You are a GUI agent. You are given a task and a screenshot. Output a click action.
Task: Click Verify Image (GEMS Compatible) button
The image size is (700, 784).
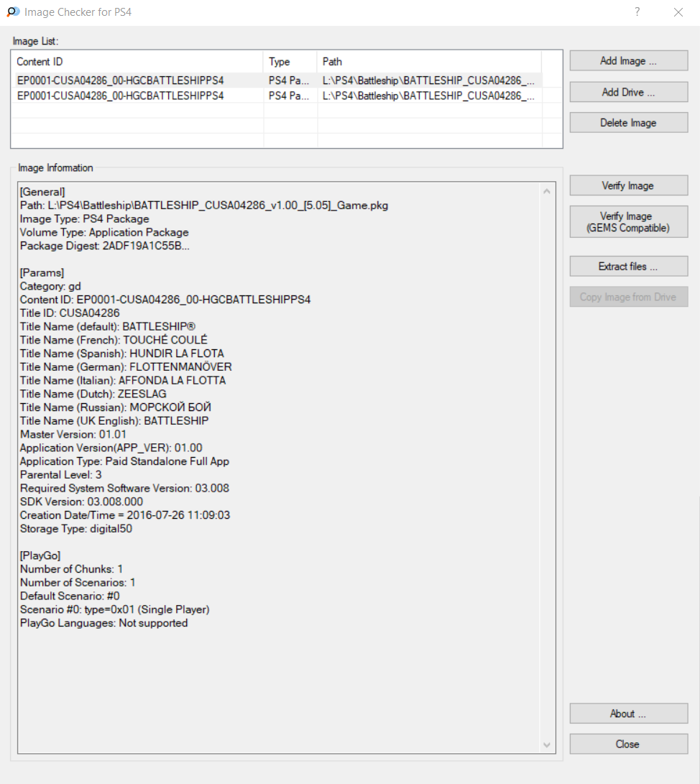[x=629, y=222]
